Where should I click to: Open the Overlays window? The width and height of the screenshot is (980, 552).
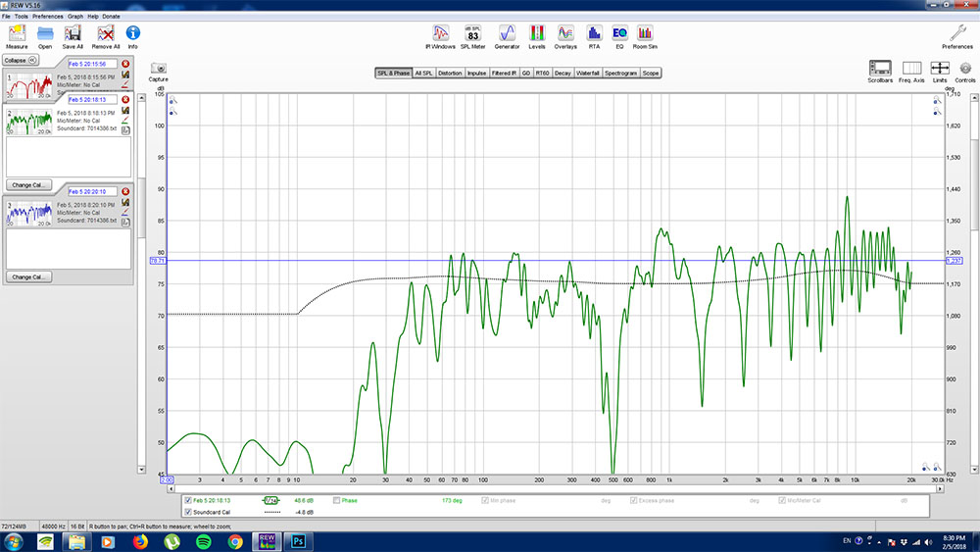point(565,37)
